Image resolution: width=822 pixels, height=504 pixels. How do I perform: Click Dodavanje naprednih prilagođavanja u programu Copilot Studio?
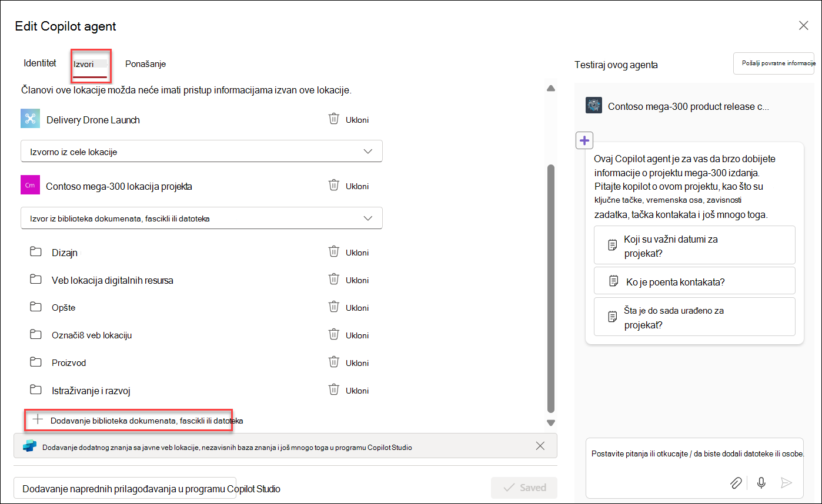(x=125, y=488)
